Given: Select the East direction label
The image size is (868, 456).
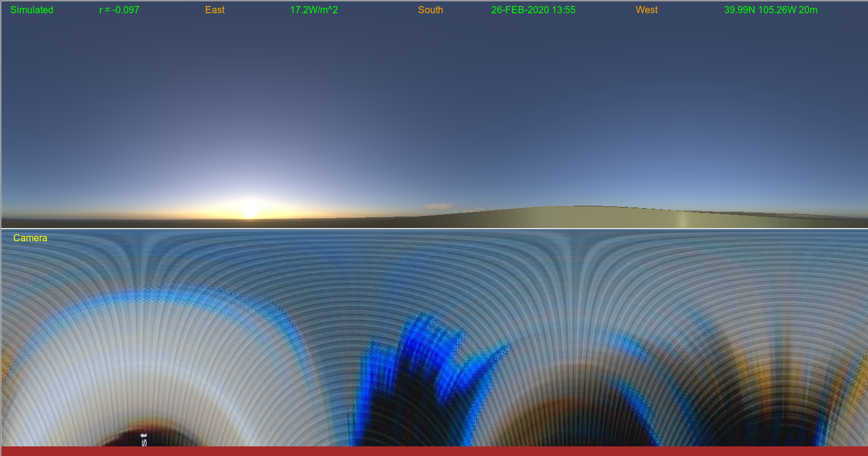Looking at the screenshot, I should click(x=215, y=10).
